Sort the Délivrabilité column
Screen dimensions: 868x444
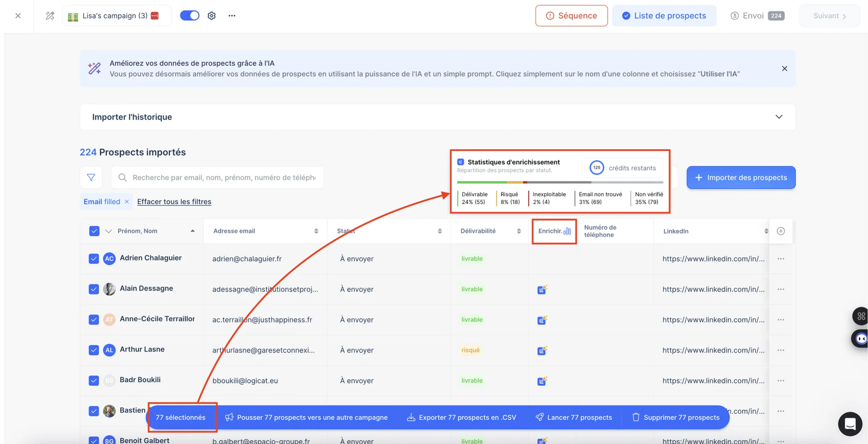(519, 231)
